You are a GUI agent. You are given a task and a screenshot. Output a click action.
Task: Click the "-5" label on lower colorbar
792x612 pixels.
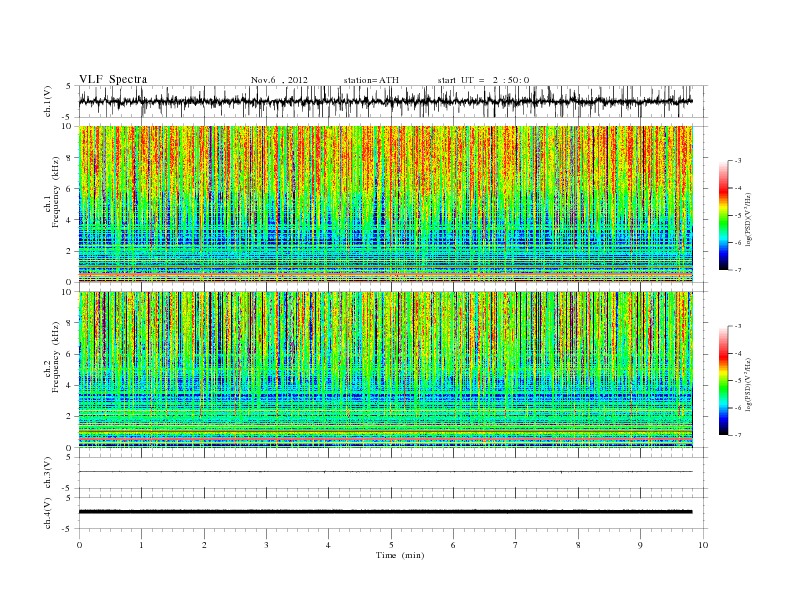point(738,380)
